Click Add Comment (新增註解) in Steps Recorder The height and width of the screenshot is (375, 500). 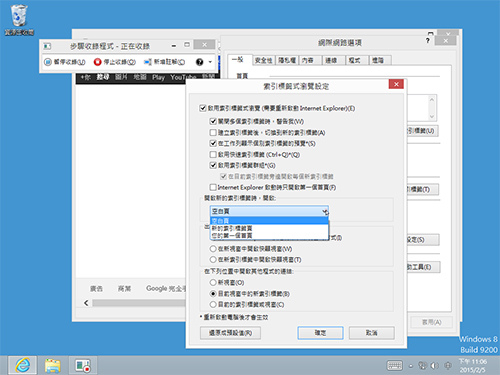coord(164,62)
